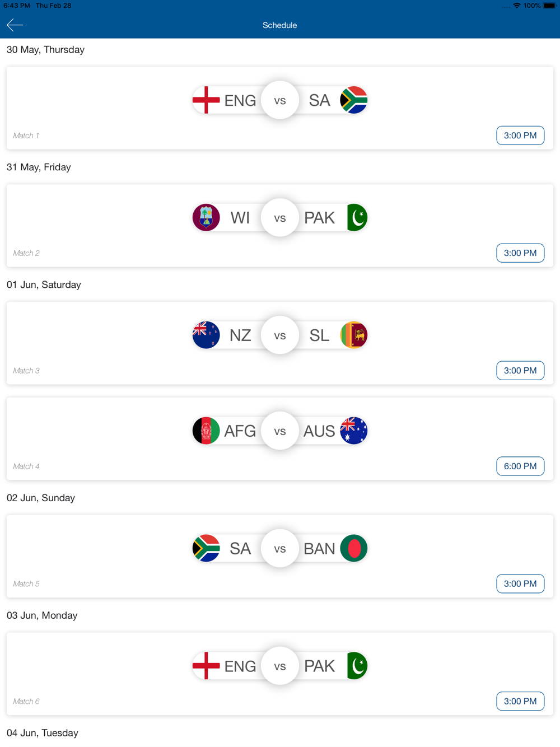Select the vs circle in NZ–SL match

coord(280,335)
